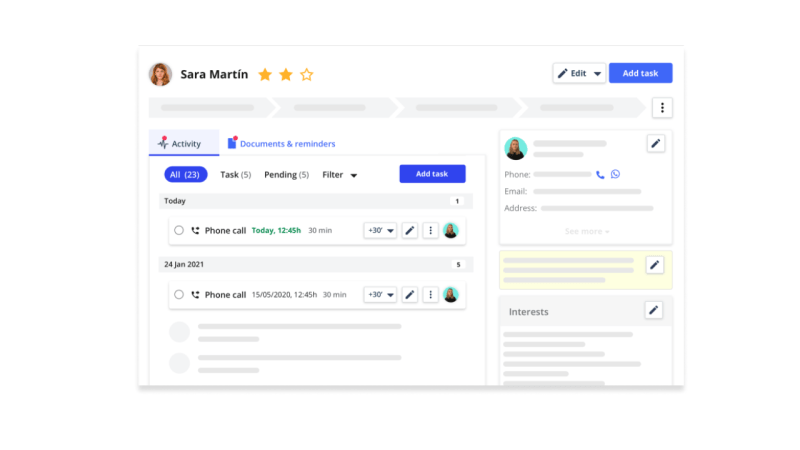The width and height of the screenshot is (800, 450).
Task: Edit the yellow note card
Action: tap(654, 265)
